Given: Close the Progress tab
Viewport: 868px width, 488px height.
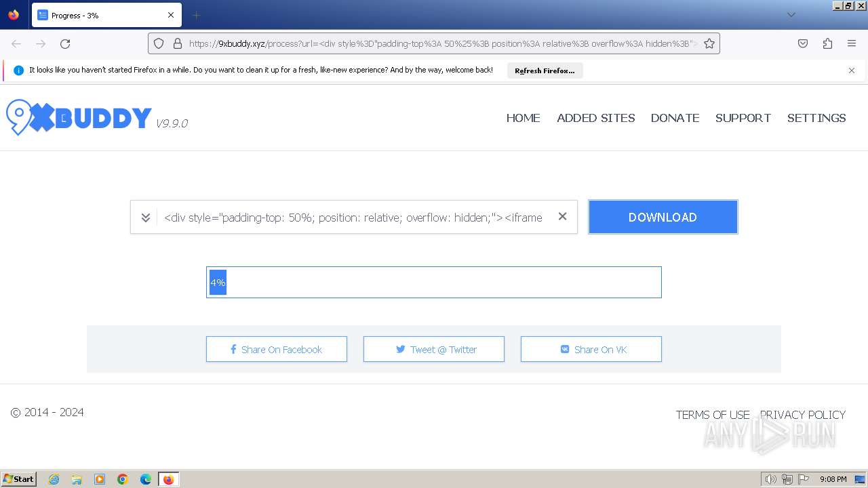Looking at the screenshot, I should (171, 15).
